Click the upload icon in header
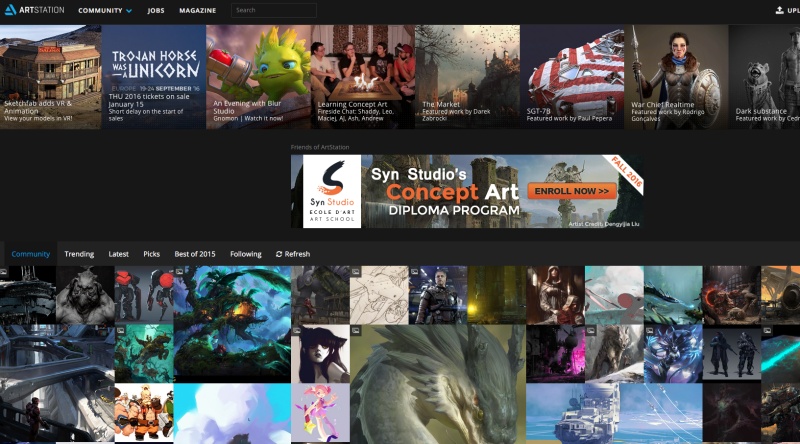Viewport: 800px width, 444px height. click(x=779, y=10)
